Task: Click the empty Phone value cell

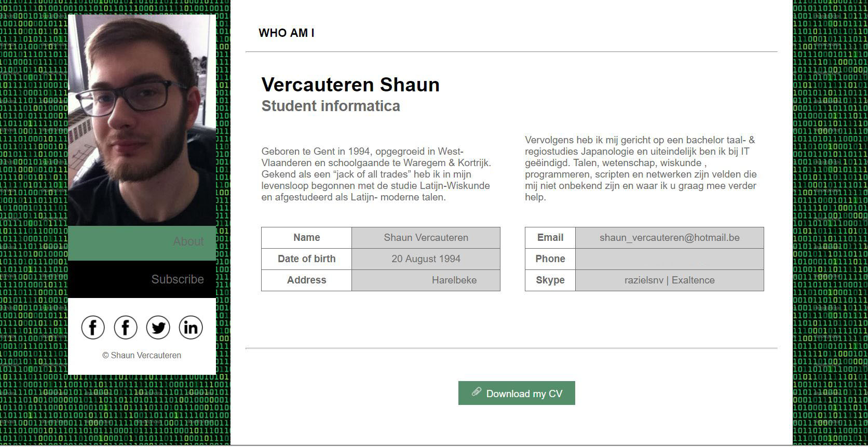Action: point(669,259)
